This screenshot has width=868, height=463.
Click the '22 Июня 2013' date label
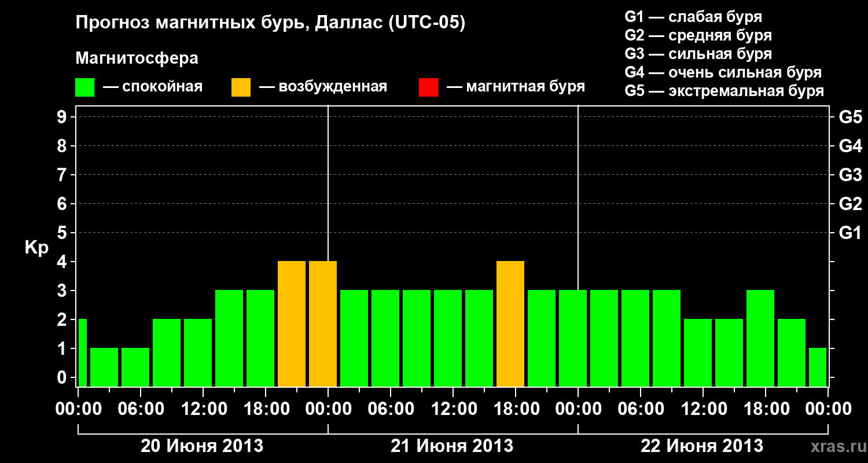click(703, 446)
